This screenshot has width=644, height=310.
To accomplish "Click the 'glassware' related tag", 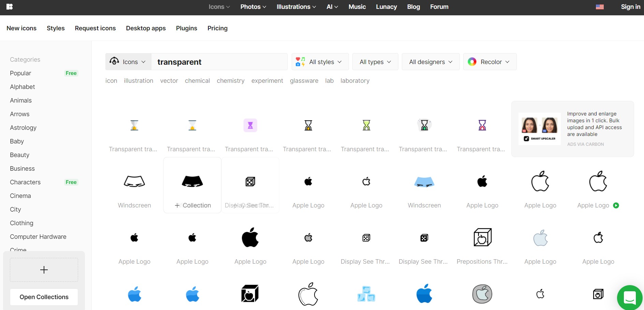I will (304, 81).
